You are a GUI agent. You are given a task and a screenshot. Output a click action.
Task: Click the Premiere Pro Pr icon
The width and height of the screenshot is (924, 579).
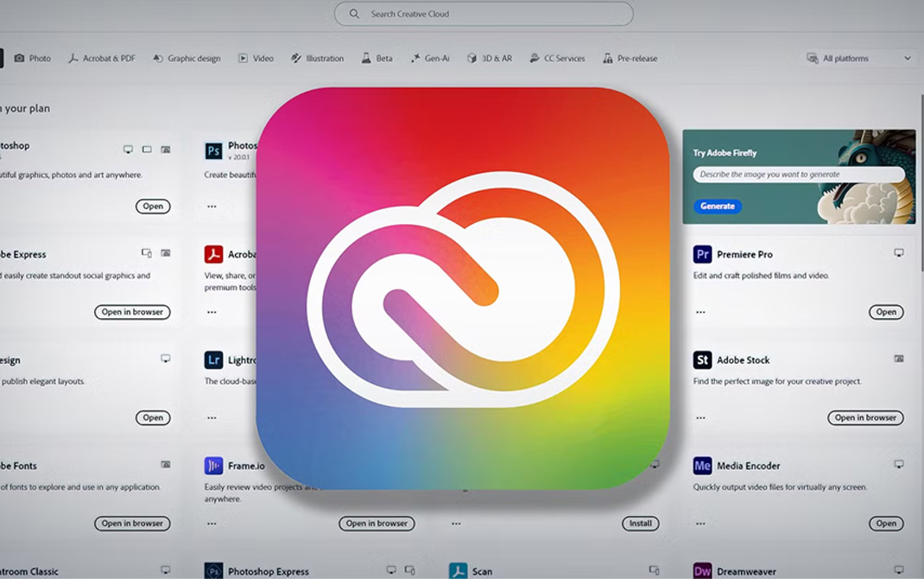pyautogui.click(x=702, y=254)
